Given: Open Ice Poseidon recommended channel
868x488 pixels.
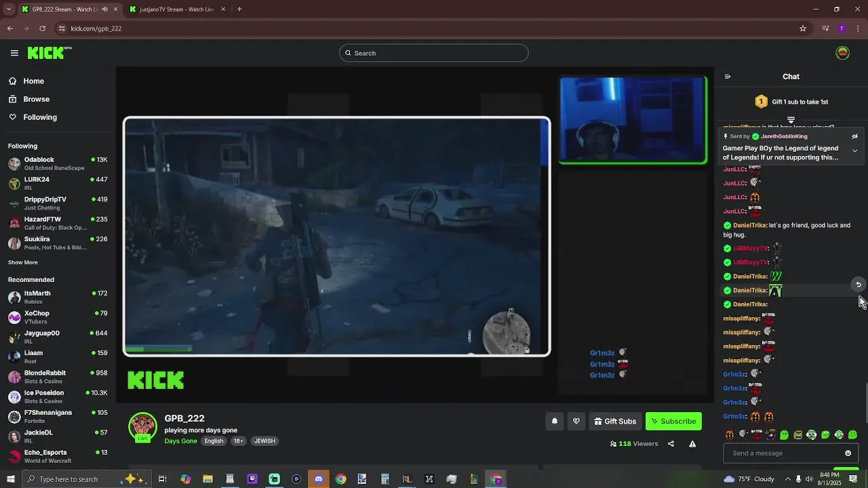Looking at the screenshot, I should (58, 396).
